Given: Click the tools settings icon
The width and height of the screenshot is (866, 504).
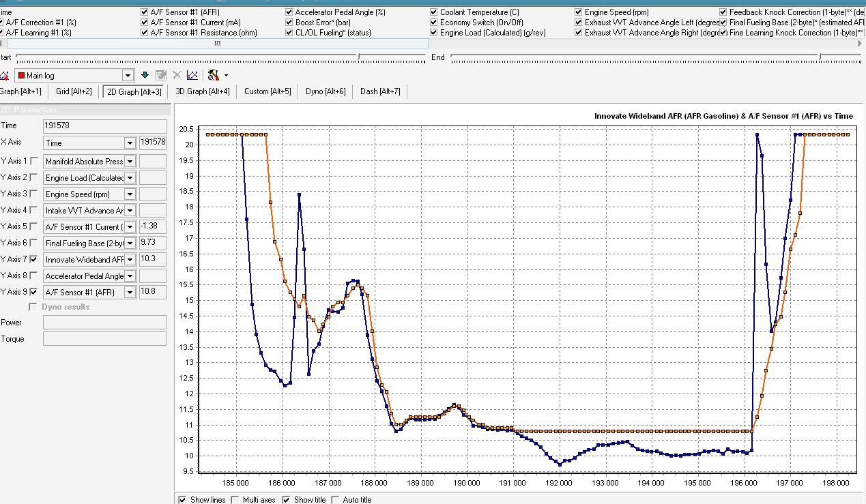Looking at the screenshot, I should tap(214, 75).
